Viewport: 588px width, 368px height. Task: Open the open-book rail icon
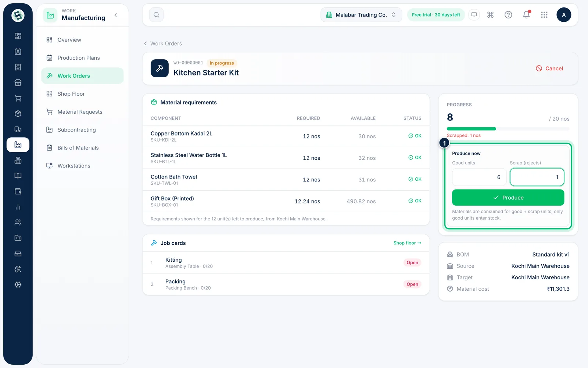tap(18, 176)
